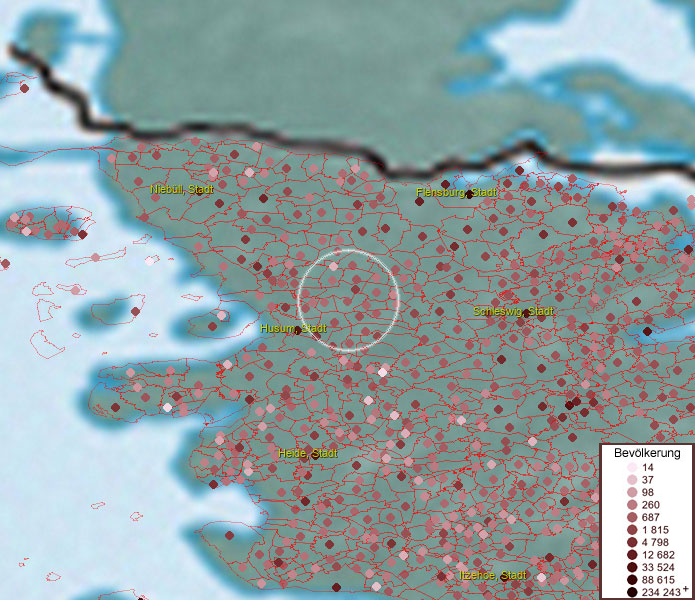Click the Bevölkerung legend title
This screenshot has width=695, height=600.
point(647,453)
